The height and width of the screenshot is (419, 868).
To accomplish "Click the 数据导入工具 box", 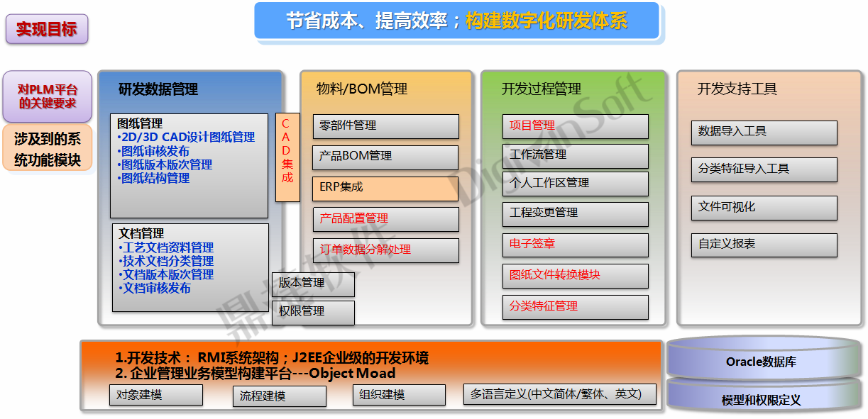I will [x=764, y=133].
